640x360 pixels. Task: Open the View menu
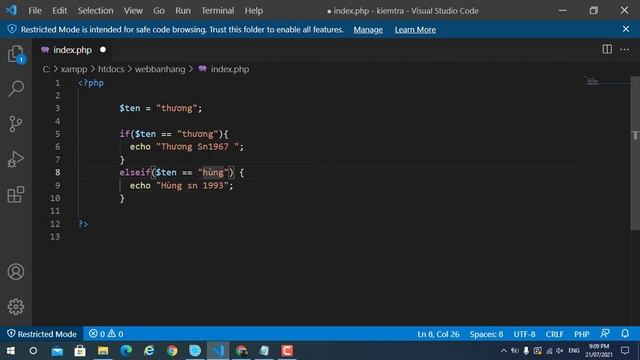click(x=133, y=11)
